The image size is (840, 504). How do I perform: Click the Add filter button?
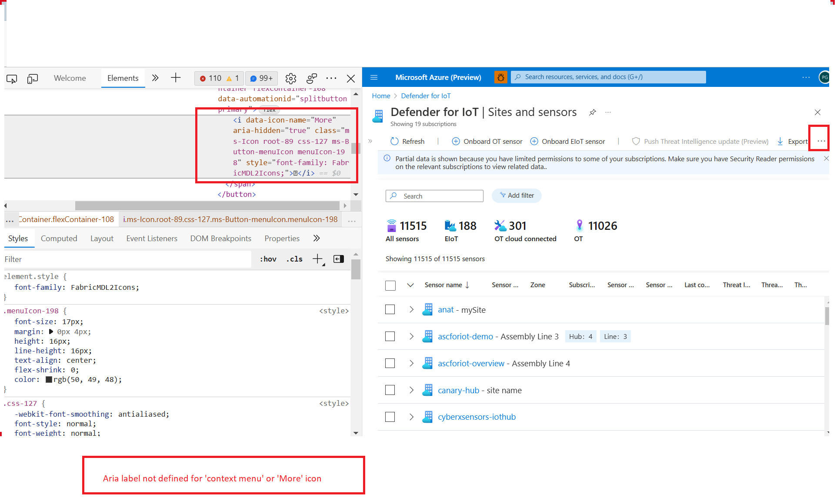point(517,196)
